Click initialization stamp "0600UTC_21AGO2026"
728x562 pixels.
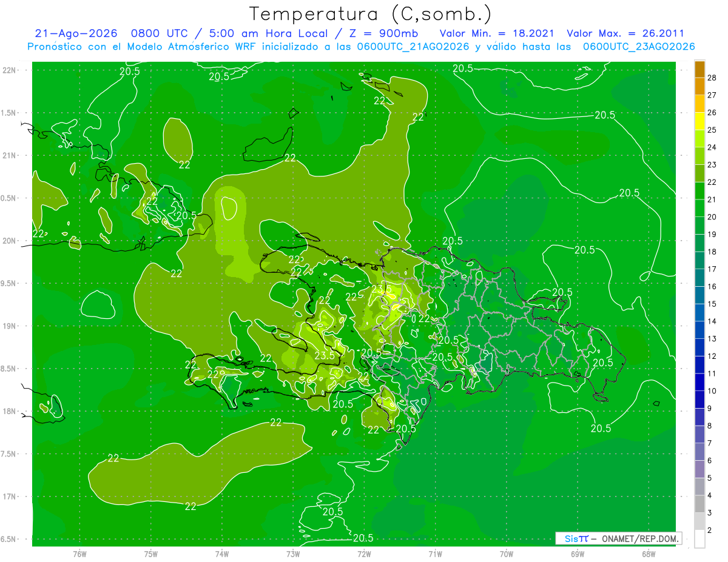[414, 47]
